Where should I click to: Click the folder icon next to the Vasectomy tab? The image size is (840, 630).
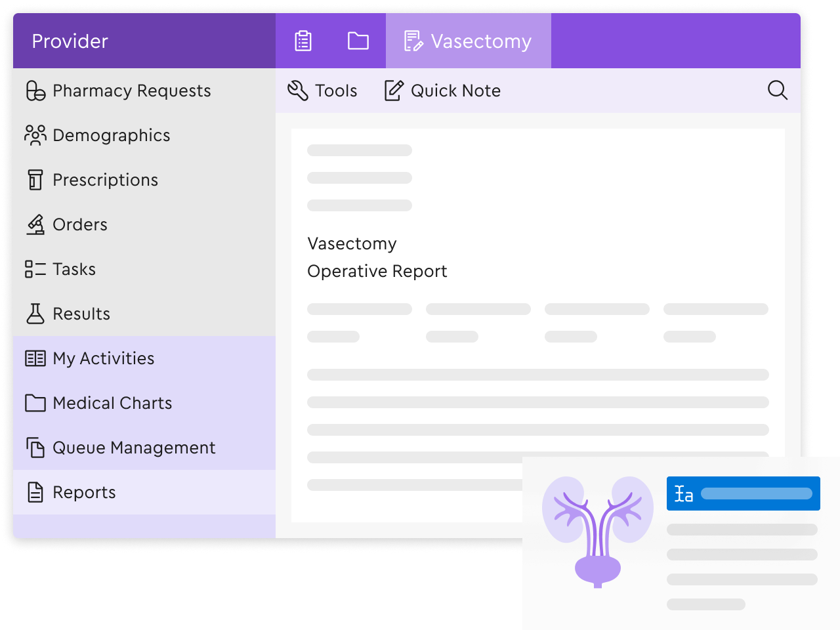pyautogui.click(x=358, y=40)
